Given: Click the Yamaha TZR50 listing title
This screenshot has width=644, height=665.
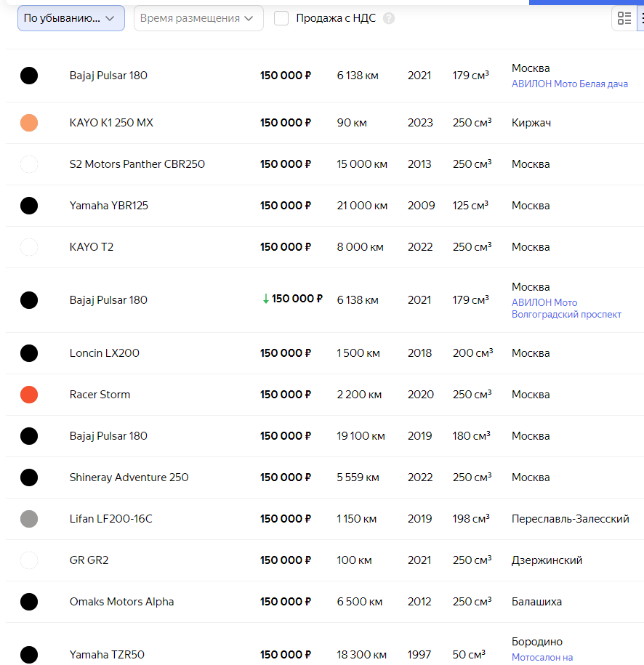Looking at the screenshot, I should pos(107,655).
